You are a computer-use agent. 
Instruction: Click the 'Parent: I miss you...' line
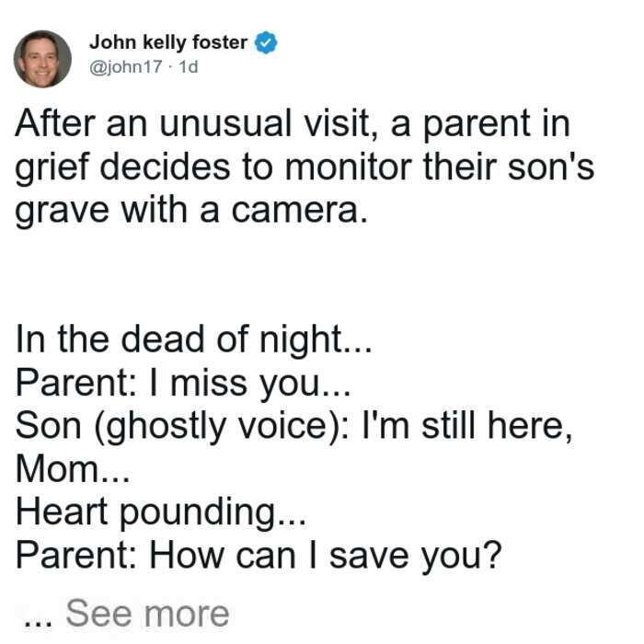(x=183, y=384)
